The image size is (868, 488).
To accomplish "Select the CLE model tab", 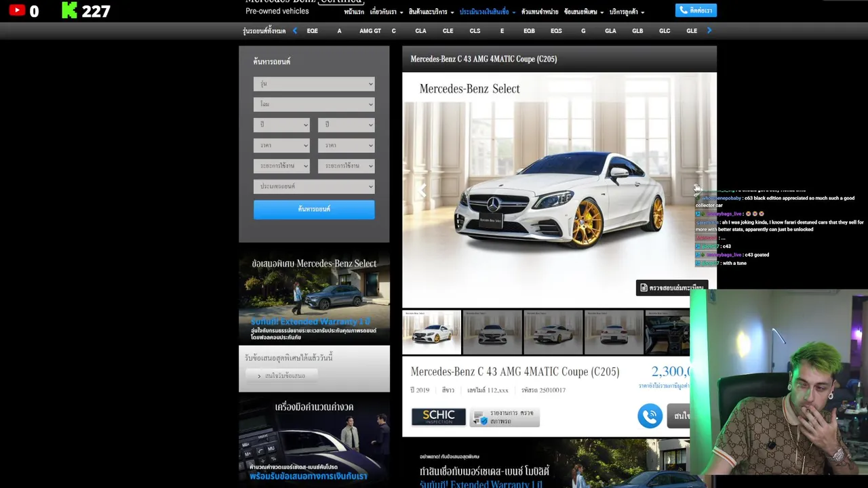I will [448, 30].
